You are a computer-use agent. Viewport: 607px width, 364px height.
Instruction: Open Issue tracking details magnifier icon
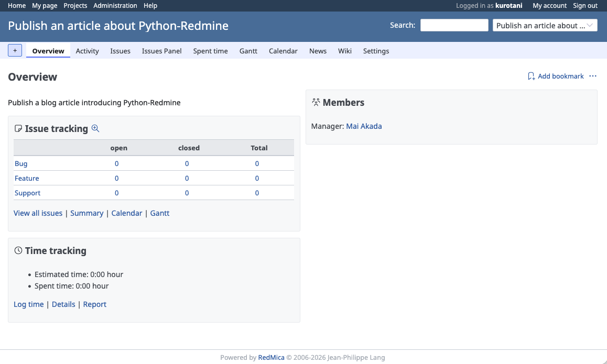point(95,128)
